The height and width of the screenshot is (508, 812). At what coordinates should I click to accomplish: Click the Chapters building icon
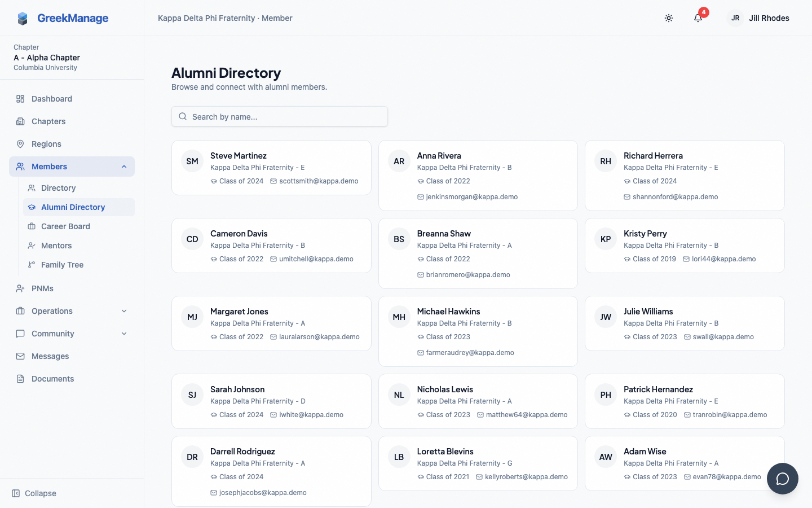(20, 121)
